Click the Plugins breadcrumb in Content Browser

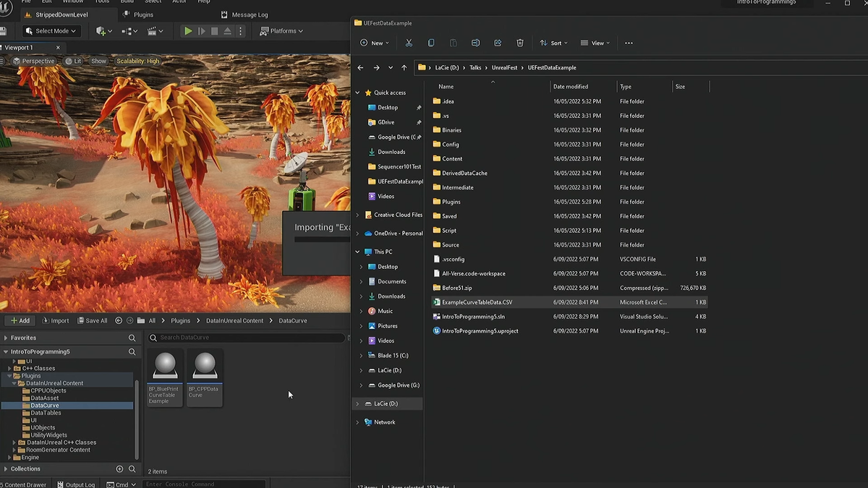(x=181, y=320)
